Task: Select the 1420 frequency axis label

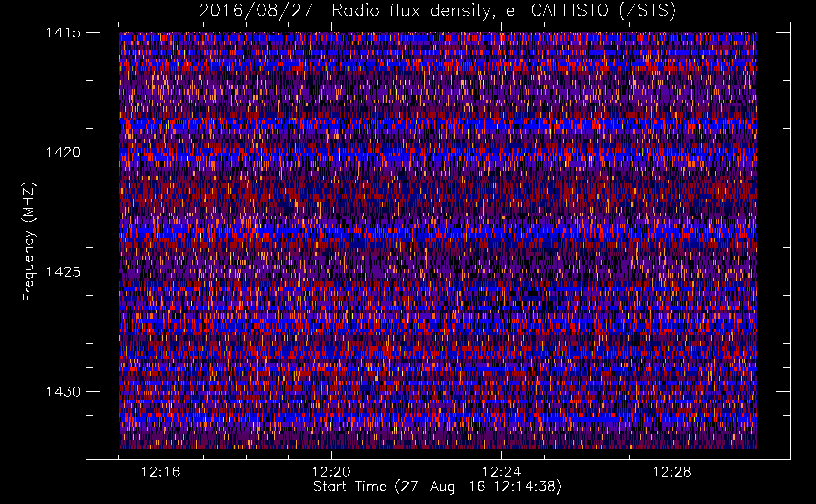Action: (x=63, y=152)
